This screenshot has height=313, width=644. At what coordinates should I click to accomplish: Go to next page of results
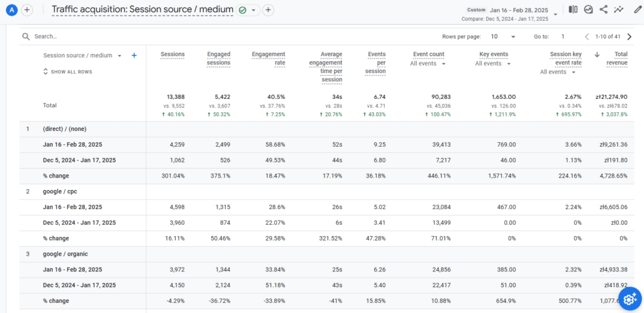tap(629, 37)
